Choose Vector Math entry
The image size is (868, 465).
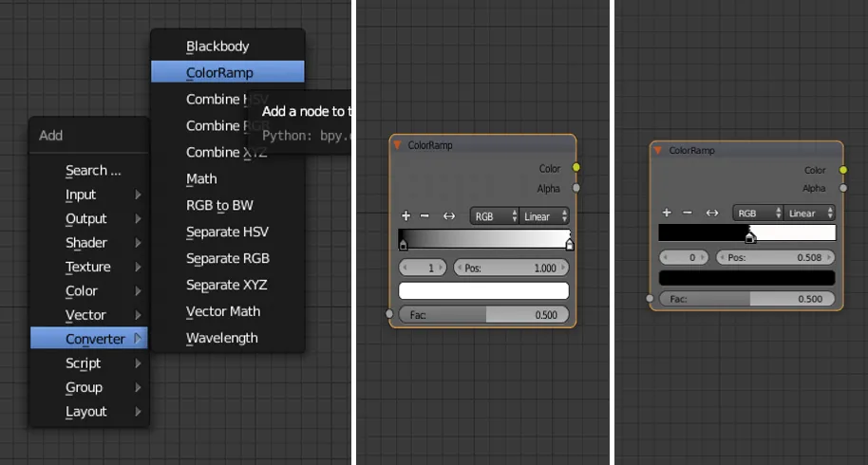(x=228, y=311)
